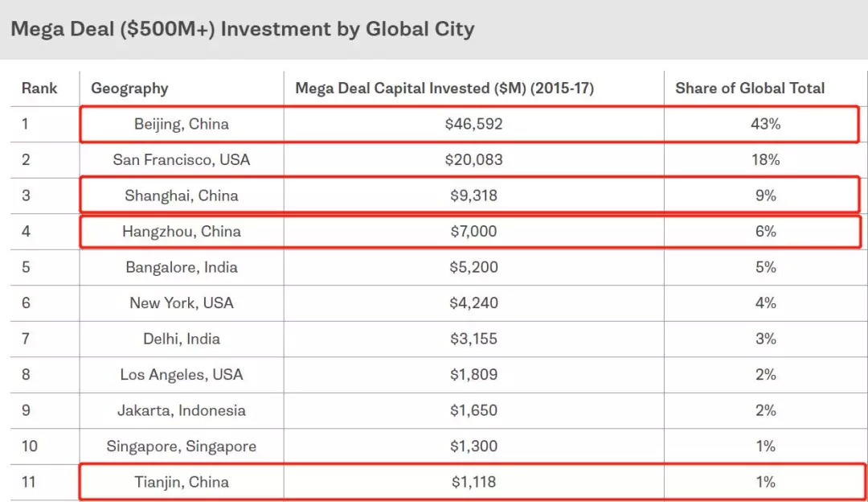Select the Singapore, Singapore cell
Screen dimensions: 868x502
182,446
